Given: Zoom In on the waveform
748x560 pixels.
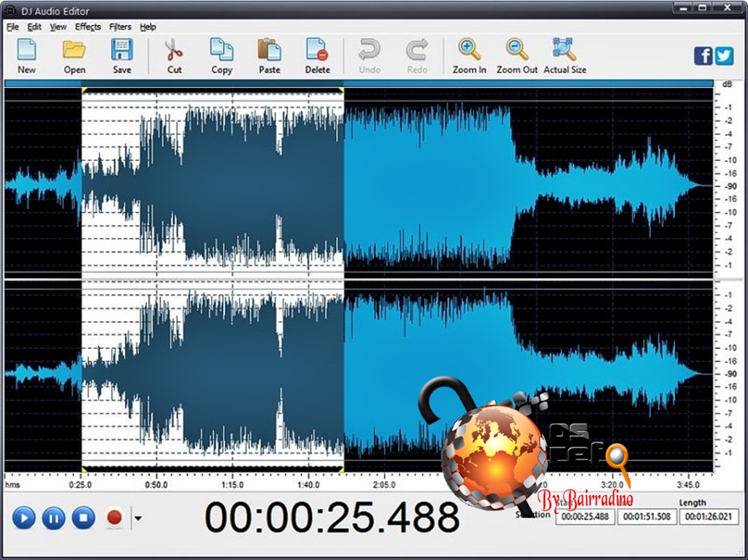Looking at the screenshot, I should tap(470, 55).
